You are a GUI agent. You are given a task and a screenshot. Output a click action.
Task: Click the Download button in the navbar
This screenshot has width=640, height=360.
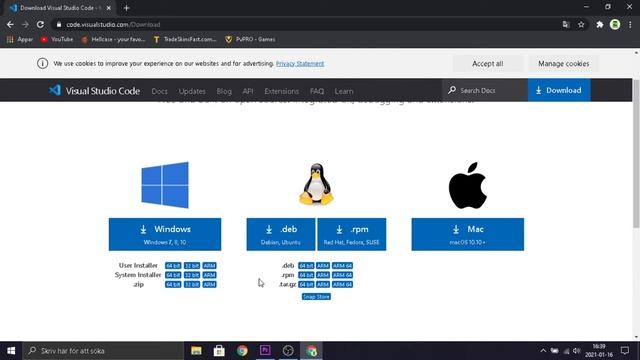point(559,90)
